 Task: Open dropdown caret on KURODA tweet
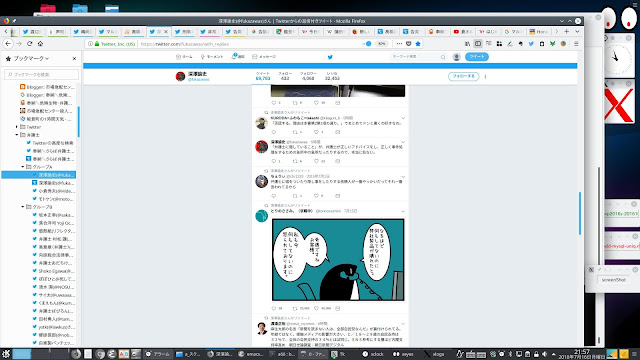tap(403, 118)
